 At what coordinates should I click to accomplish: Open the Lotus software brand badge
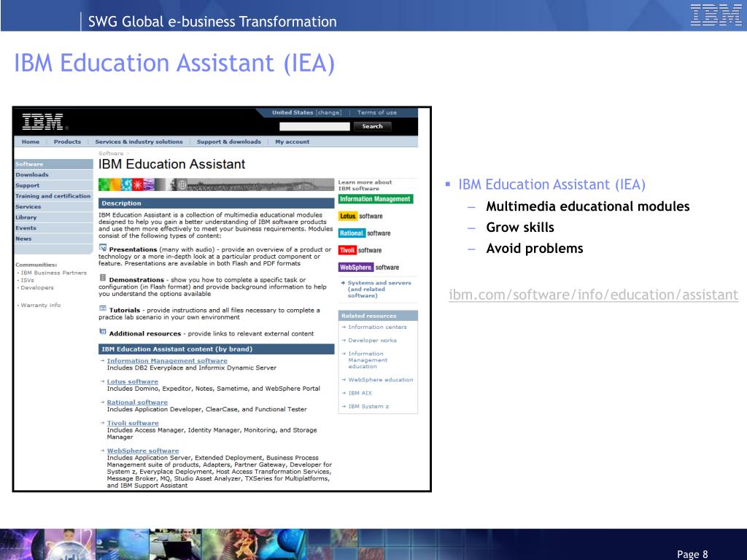click(360, 216)
